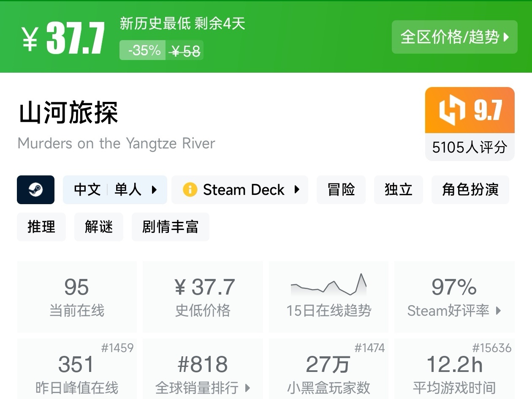Tap the #1474 rank label

click(x=369, y=348)
